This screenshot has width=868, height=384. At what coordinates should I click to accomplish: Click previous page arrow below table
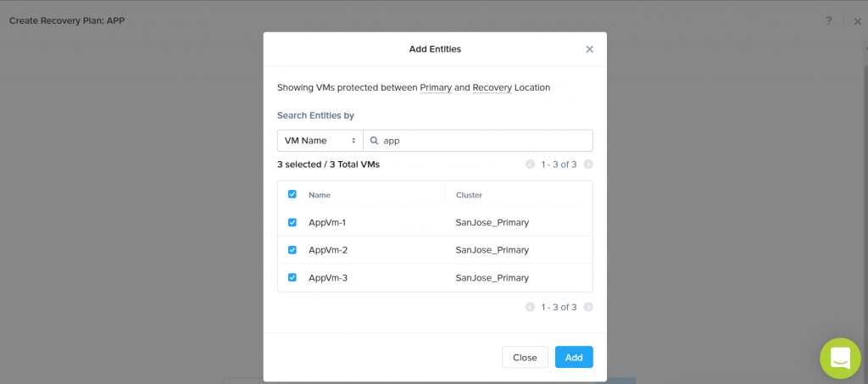(x=531, y=307)
